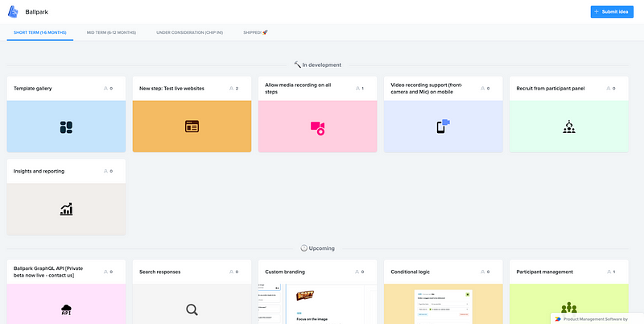
Task: Click the Insights bar chart icon
Action: (x=66, y=210)
